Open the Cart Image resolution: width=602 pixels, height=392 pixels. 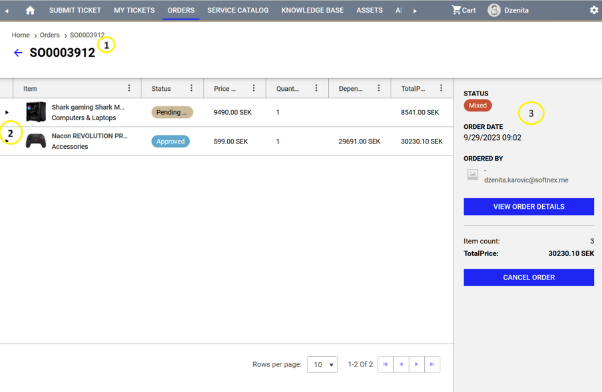point(463,10)
